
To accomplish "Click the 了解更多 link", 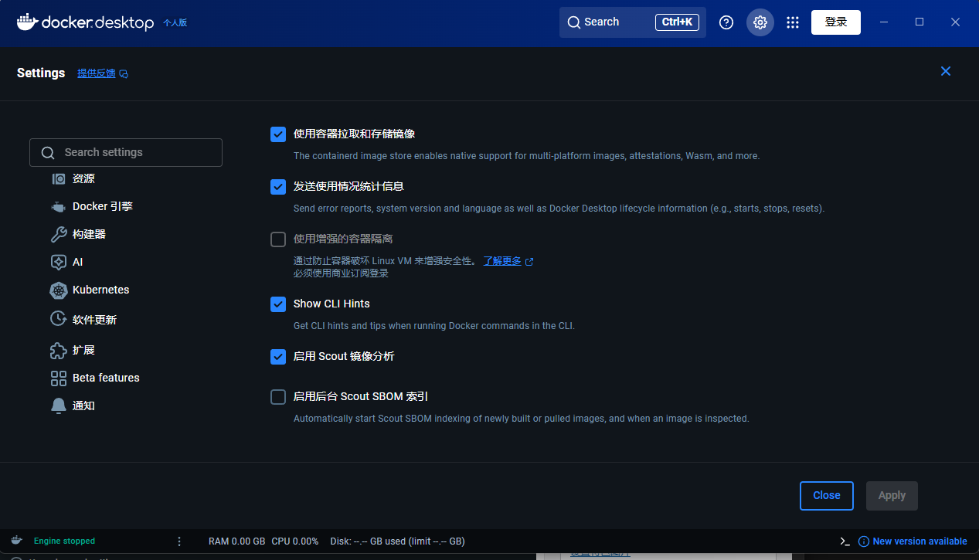I will pyautogui.click(x=502, y=261).
